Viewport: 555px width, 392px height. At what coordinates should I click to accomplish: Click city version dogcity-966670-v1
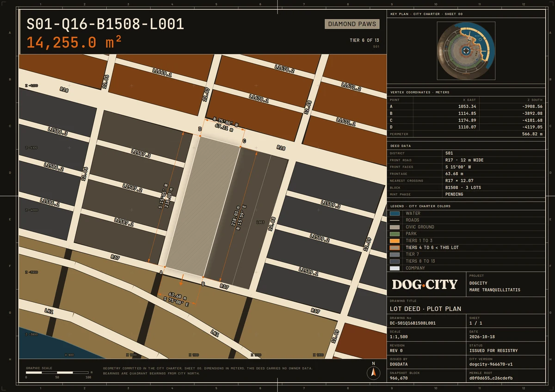(491, 364)
